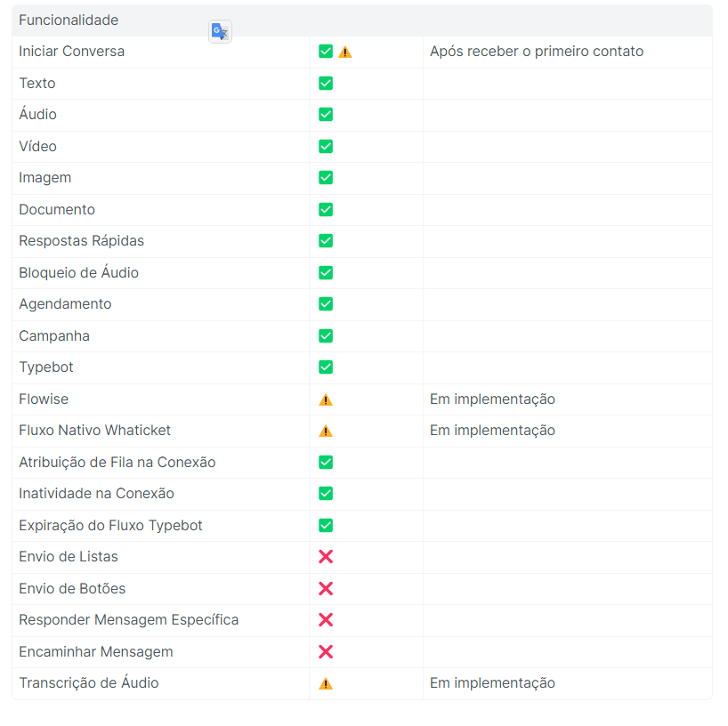This screenshot has width=728, height=726.
Task: Click the green check for Texto
Action: [326, 84]
